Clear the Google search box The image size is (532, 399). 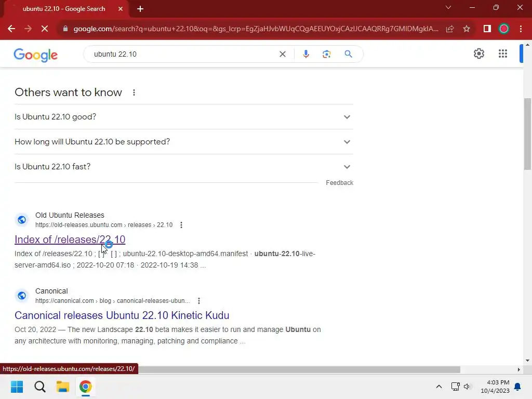pos(282,54)
